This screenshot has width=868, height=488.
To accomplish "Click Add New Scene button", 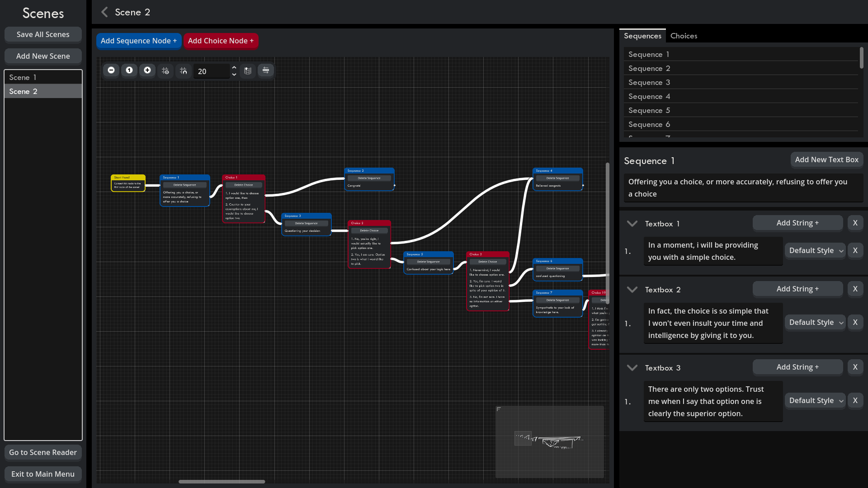I will [43, 56].
